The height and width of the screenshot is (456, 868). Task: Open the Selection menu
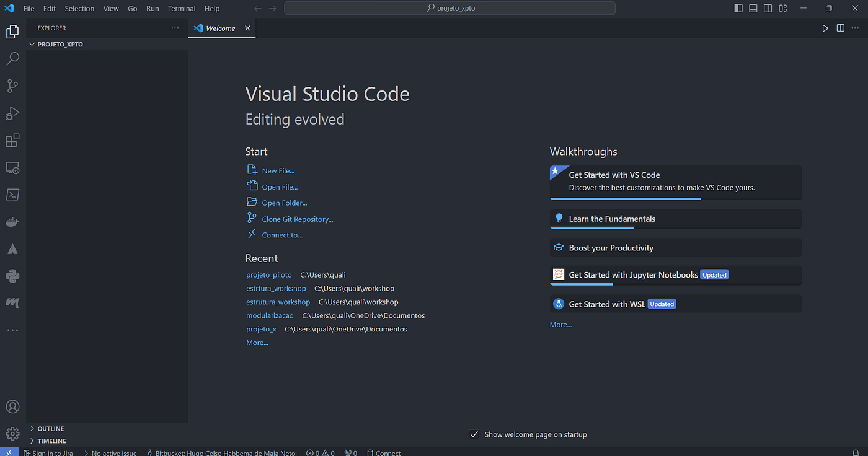point(79,8)
